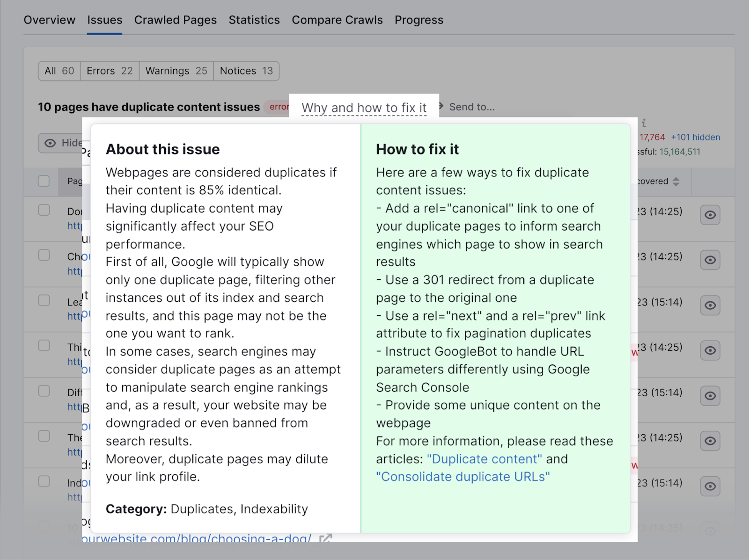Filter issues by Errors 22

tap(109, 71)
